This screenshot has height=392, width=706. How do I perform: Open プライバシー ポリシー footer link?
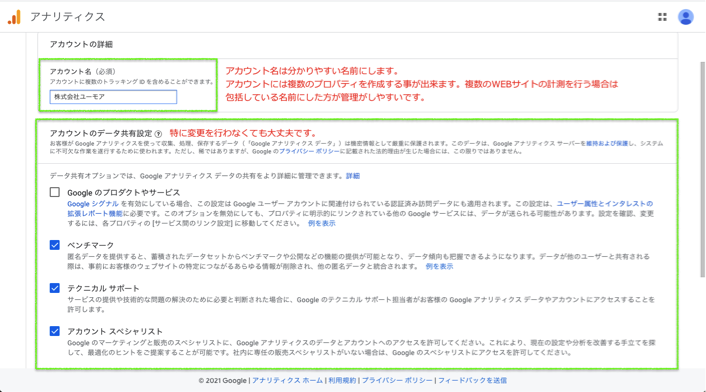[397, 380]
